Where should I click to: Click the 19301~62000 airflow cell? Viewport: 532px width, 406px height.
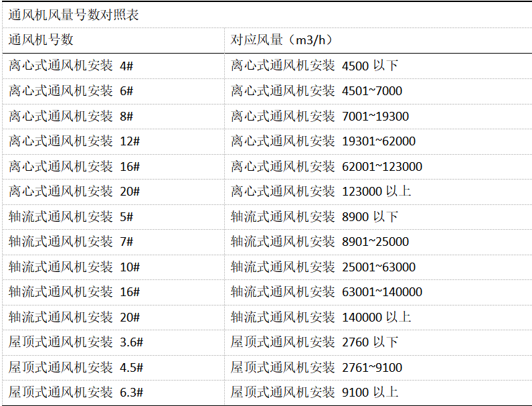coord(323,141)
